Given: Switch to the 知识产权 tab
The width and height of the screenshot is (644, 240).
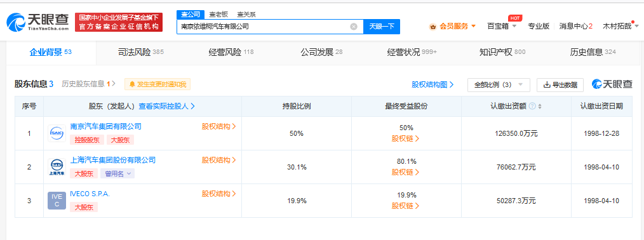Looking at the screenshot, I should pos(502,53).
